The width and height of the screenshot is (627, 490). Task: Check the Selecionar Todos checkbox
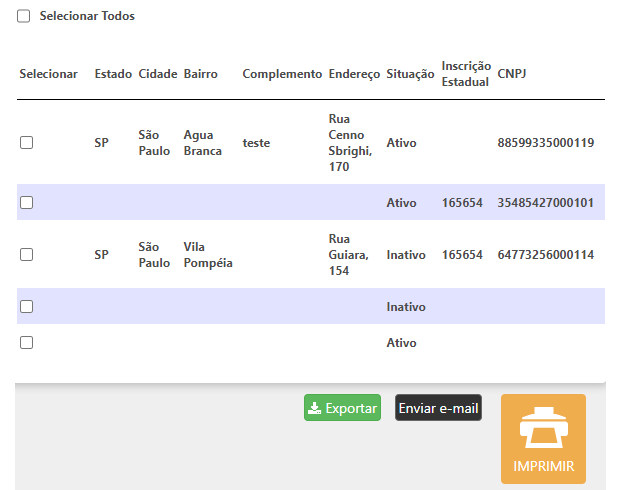pyautogui.click(x=24, y=16)
